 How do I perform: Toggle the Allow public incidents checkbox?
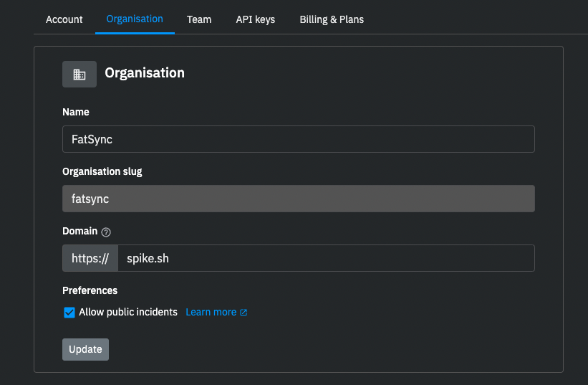tap(69, 312)
